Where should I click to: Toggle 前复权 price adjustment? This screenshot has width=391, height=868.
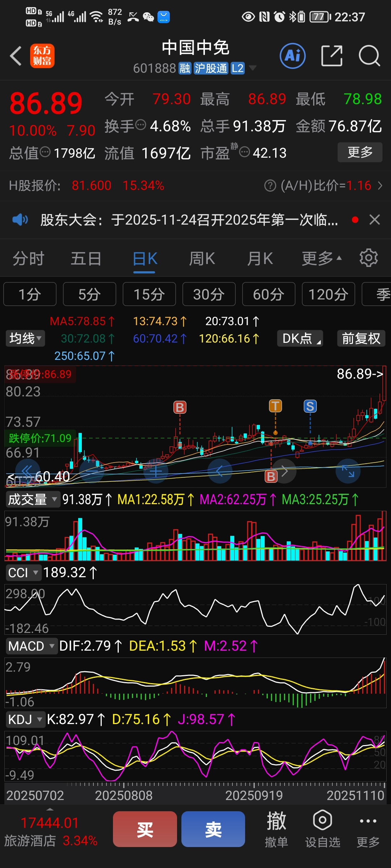click(361, 339)
